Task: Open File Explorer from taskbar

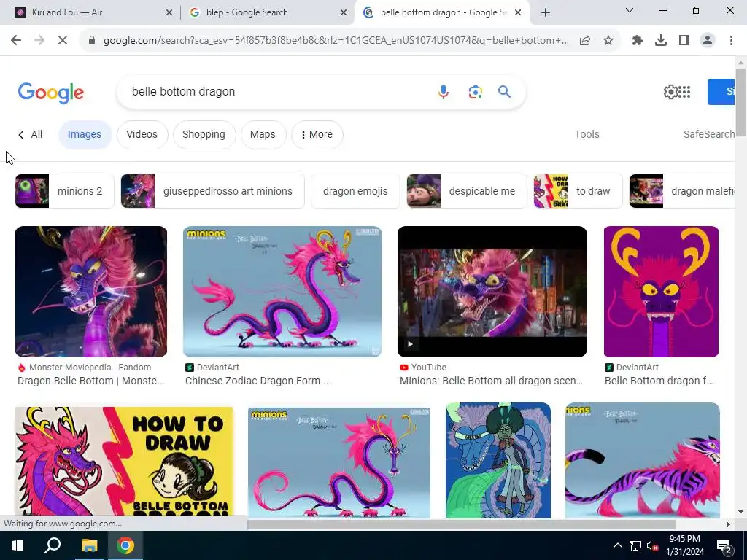Action: pos(89,545)
